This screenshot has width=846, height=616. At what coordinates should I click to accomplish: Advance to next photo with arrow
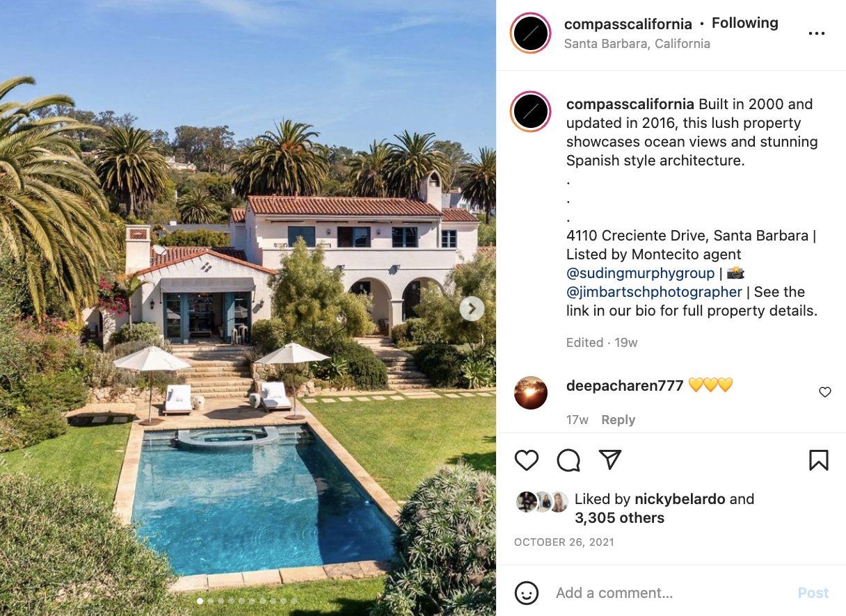click(472, 308)
